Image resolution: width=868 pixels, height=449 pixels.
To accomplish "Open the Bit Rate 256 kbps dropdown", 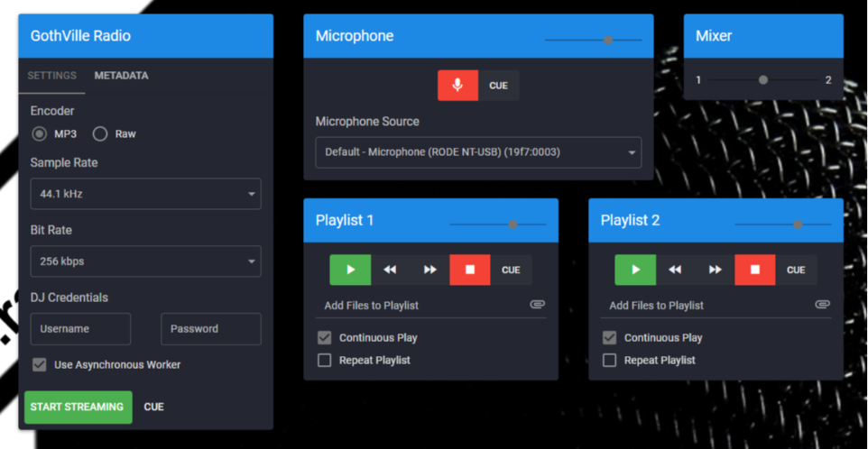I will coord(145,261).
